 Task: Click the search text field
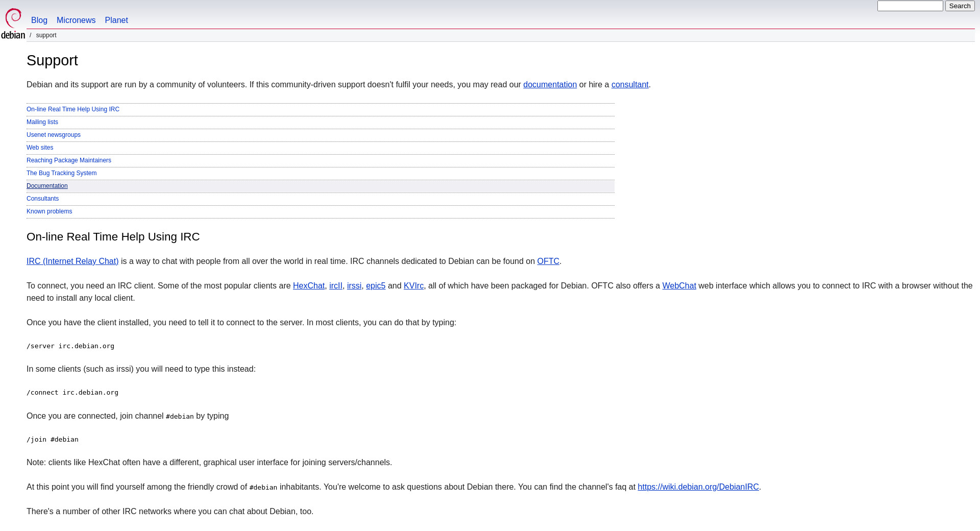(x=910, y=6)
